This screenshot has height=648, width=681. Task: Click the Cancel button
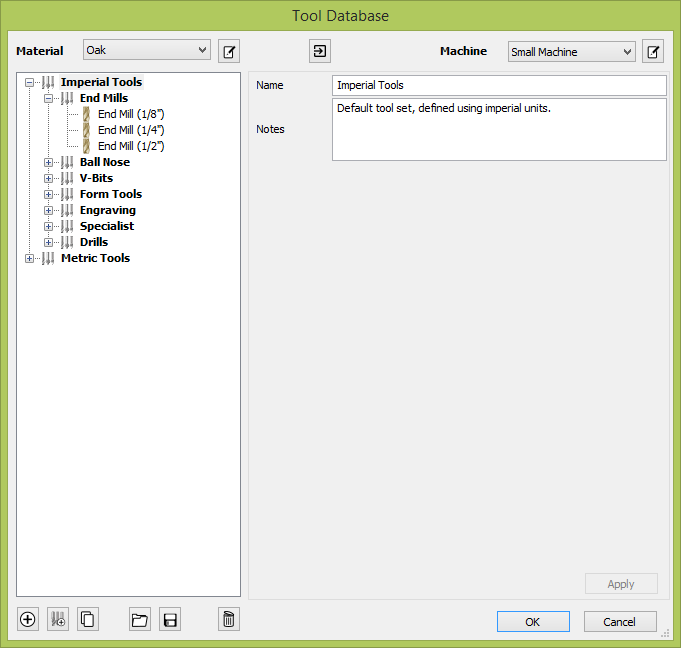click(620, 622)
